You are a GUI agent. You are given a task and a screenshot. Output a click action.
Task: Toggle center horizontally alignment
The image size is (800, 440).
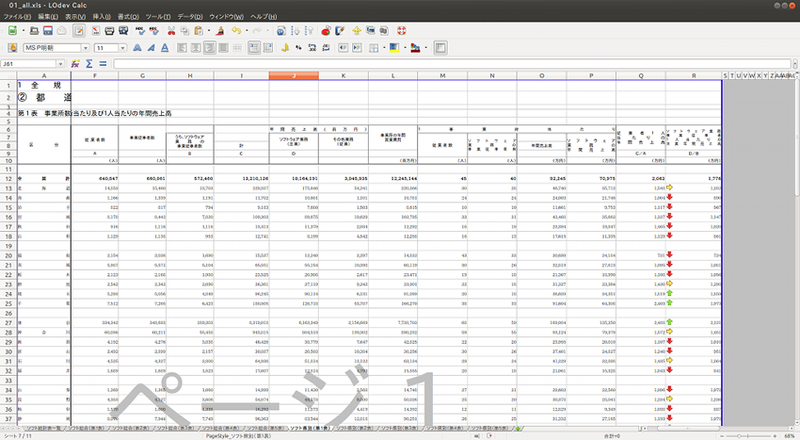coord(195,47)
